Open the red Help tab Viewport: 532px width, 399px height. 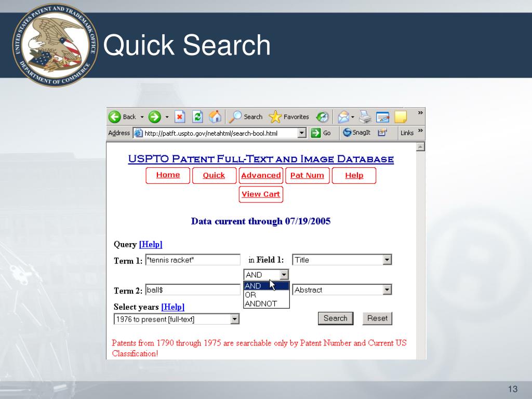354,176
